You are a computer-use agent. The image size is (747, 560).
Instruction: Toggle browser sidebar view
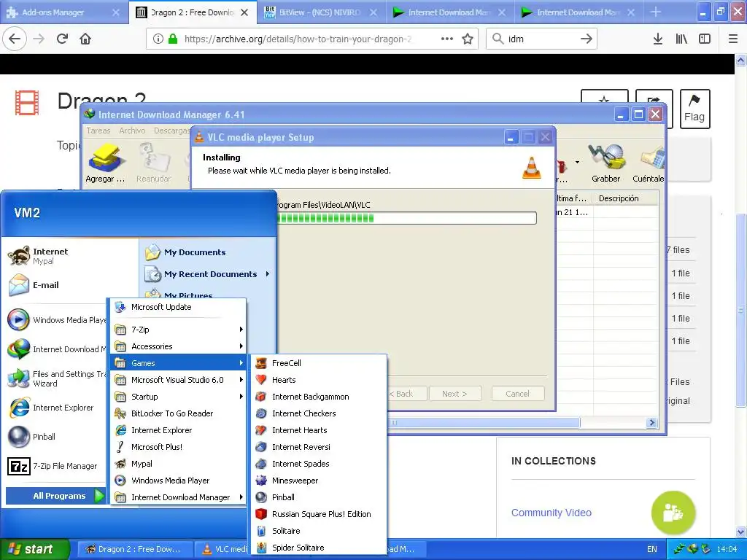pyautogui.click(x=705, y=39)
